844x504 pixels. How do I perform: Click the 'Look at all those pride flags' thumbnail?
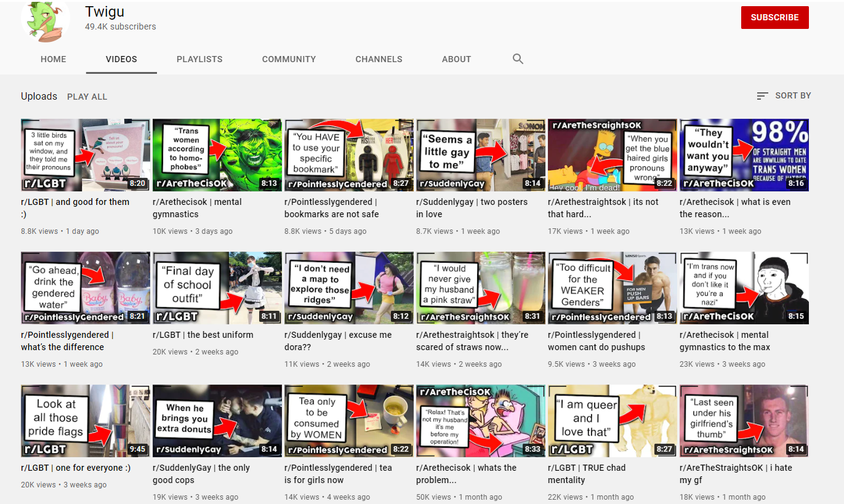coord(86,421)
